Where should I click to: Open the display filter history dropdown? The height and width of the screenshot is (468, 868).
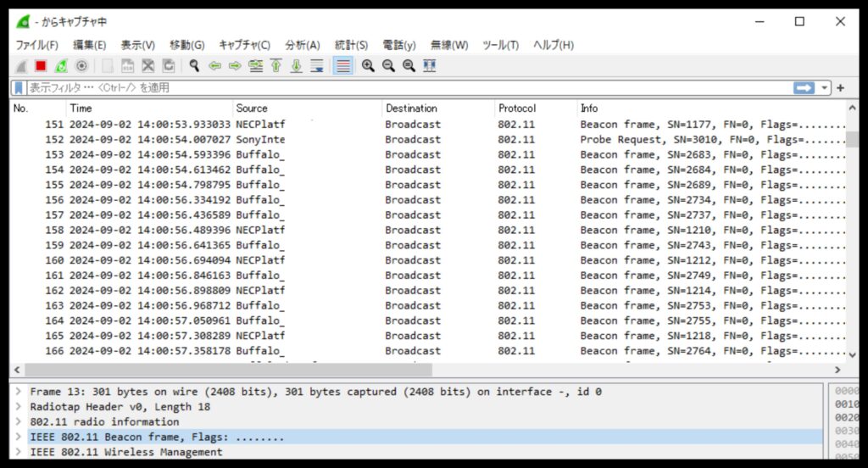[824, 87]
